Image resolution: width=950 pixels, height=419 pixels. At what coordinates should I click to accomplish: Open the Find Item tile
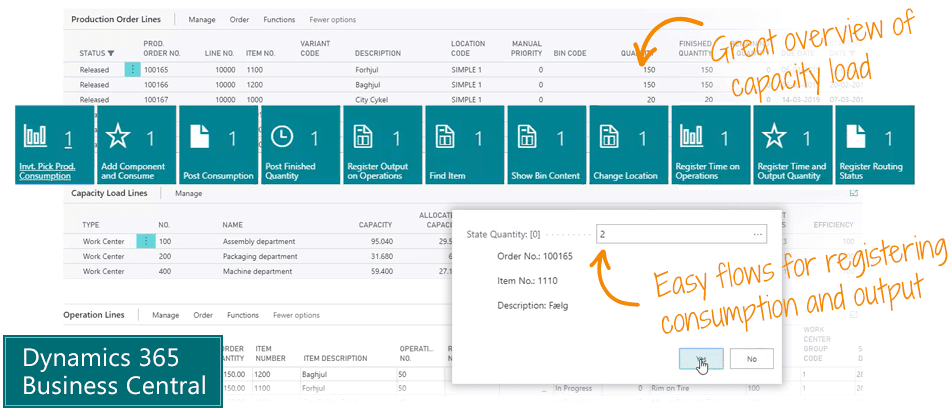(465, 145)
